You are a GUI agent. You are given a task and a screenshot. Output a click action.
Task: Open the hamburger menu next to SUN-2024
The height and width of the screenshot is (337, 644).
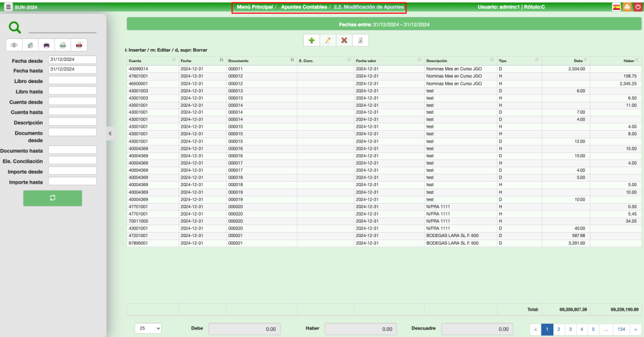(x=8, y=7)
